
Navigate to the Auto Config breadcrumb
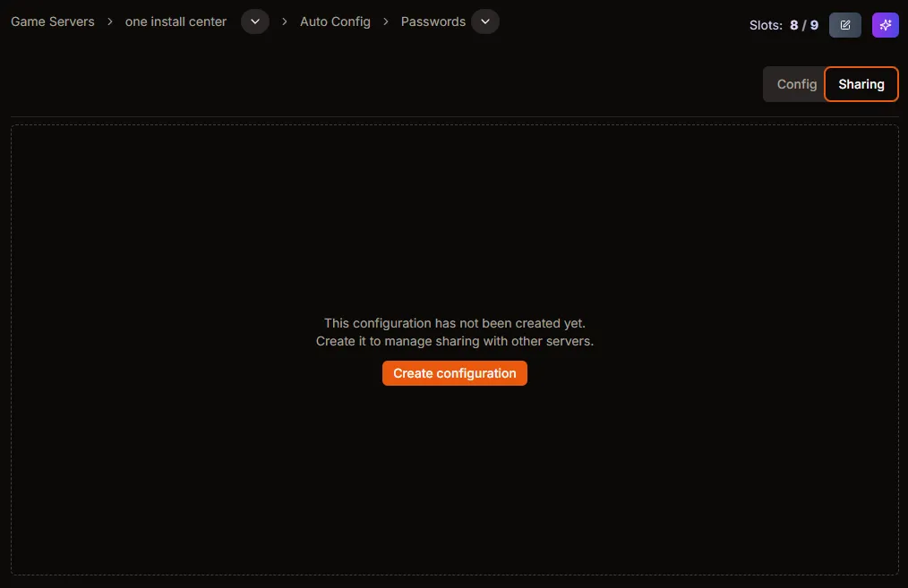[335, 21]
